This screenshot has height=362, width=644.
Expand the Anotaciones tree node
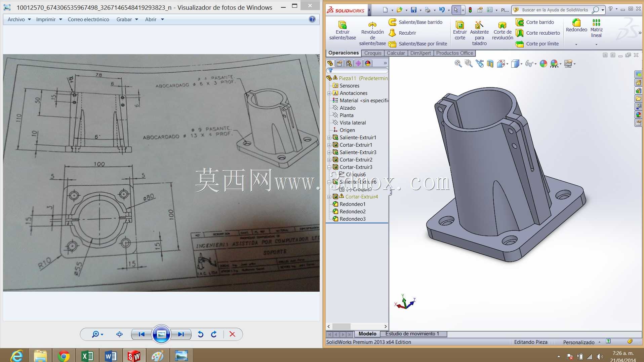(329, 93)
